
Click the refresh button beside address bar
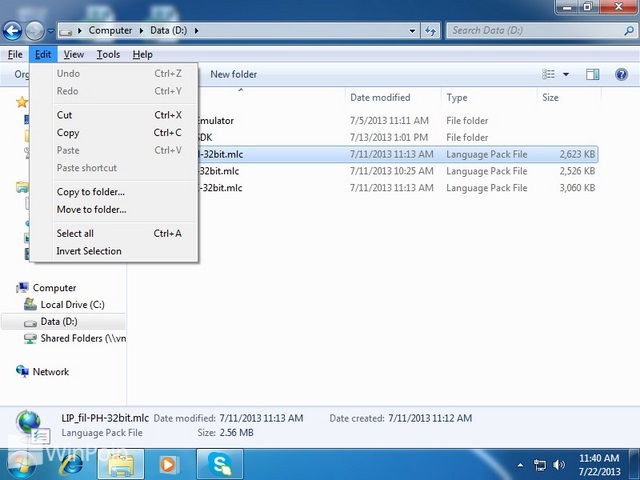(x=431, y=31)
